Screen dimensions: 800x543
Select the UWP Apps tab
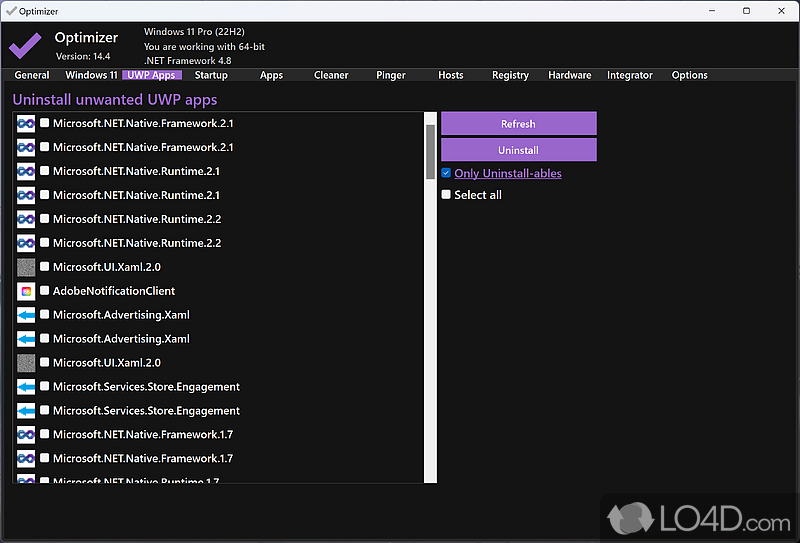point(152,75)
